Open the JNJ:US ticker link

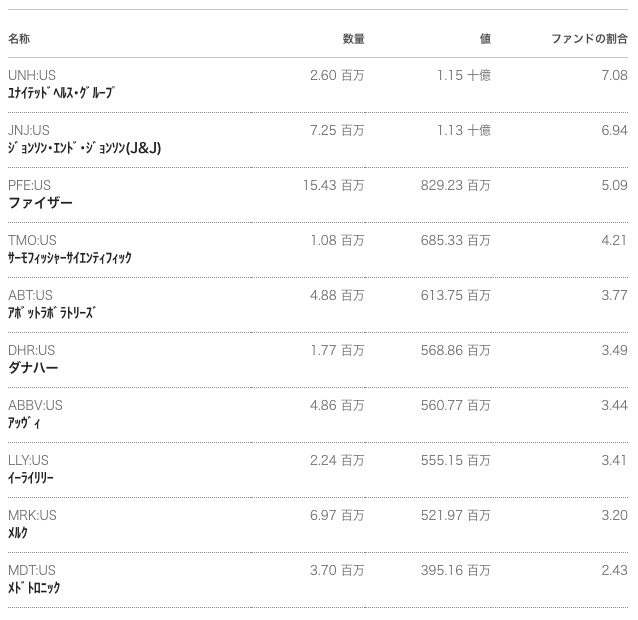pos(29,130)
